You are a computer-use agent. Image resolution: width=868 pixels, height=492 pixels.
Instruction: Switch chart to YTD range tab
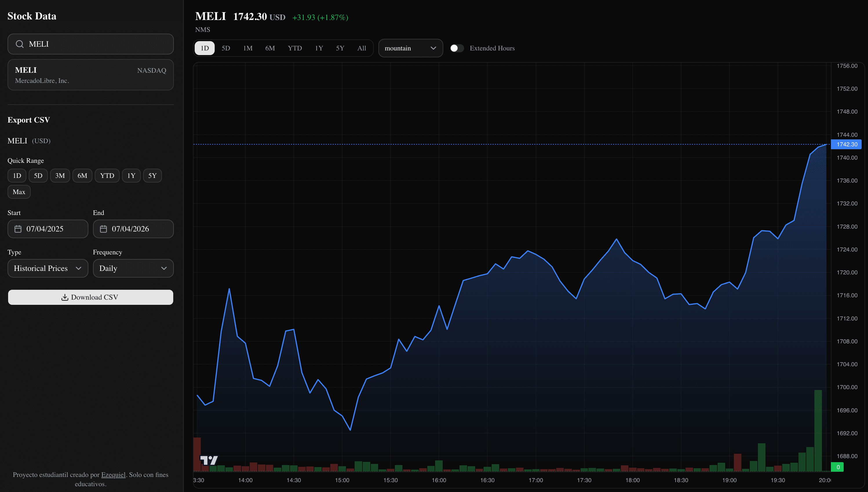point(295,48)
